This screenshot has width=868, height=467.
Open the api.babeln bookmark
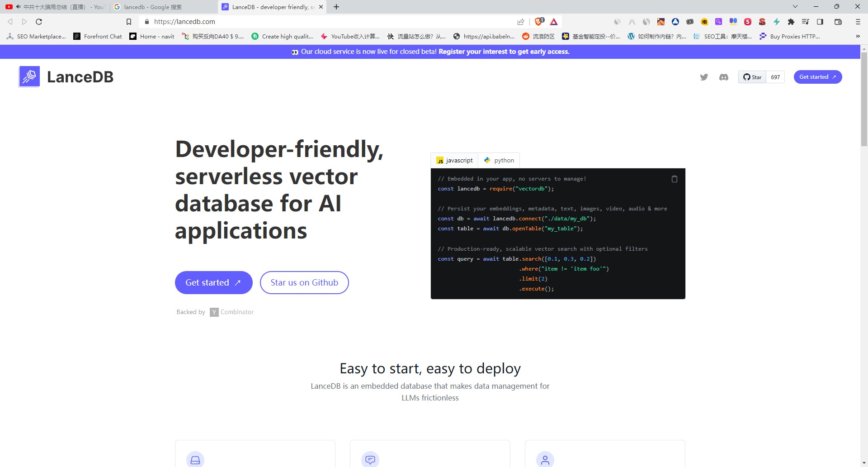484,36
